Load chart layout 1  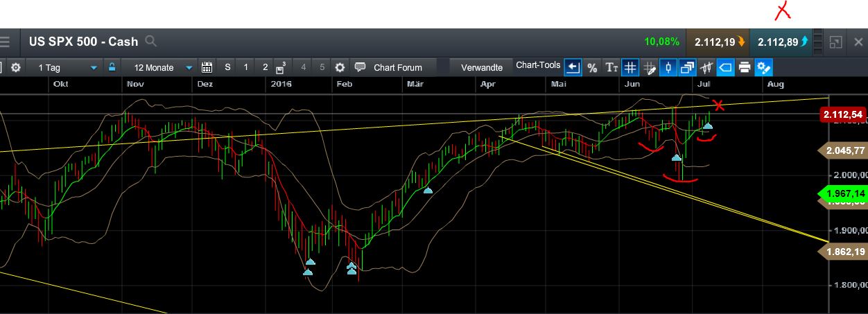(245, 67)
